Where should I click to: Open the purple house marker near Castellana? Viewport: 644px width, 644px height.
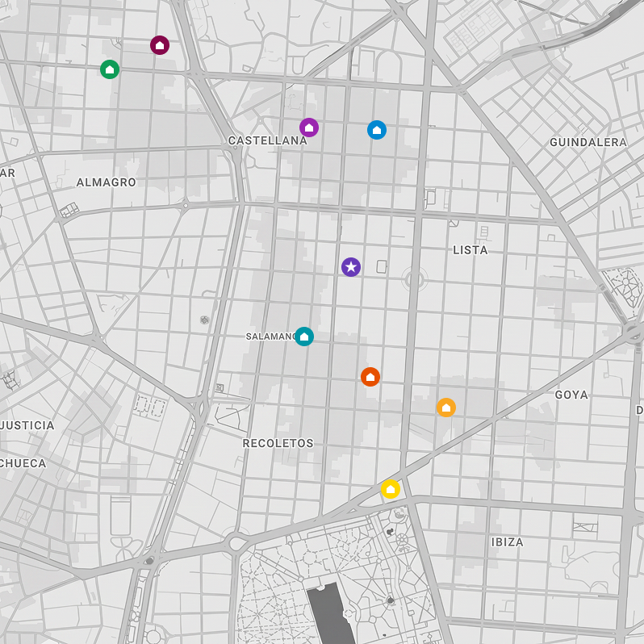click(309, 128)
